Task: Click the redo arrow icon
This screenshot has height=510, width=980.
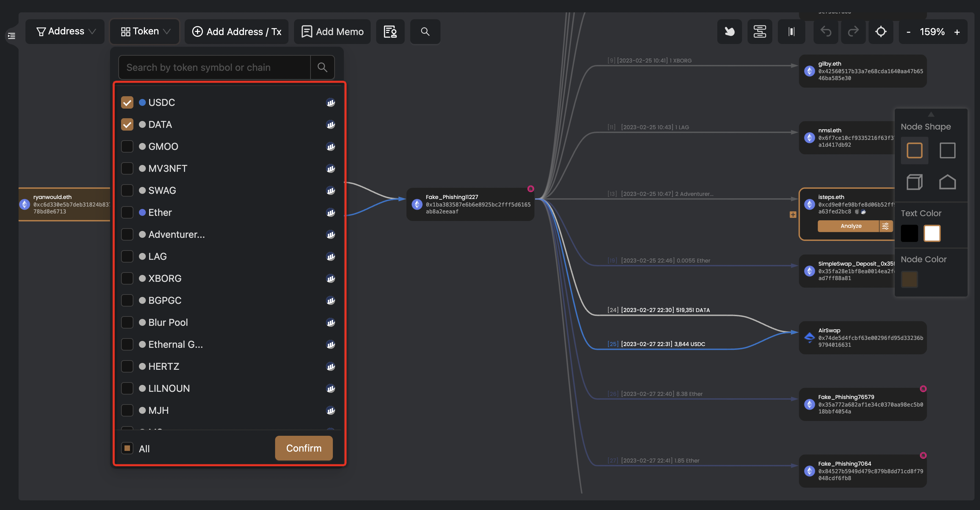Action: click(x=853, y=32)
